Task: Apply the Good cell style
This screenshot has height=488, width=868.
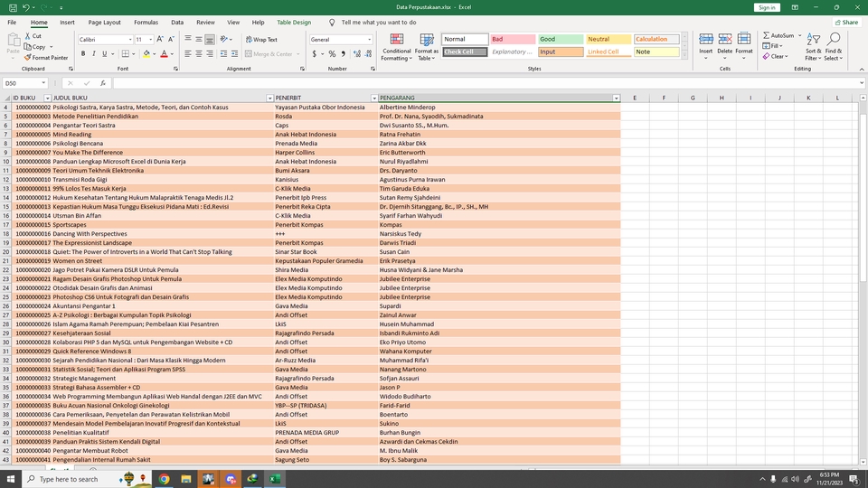Action: tap(561, 39)
